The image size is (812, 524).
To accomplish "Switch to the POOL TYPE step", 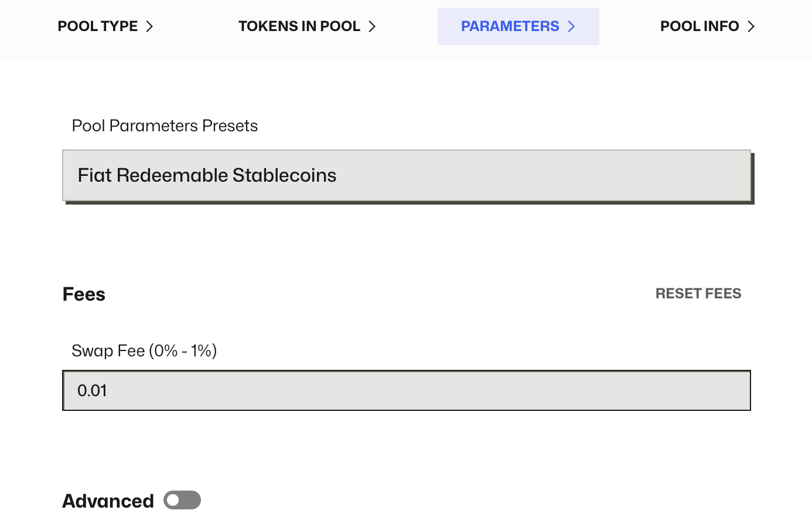I will coord(98,26).
